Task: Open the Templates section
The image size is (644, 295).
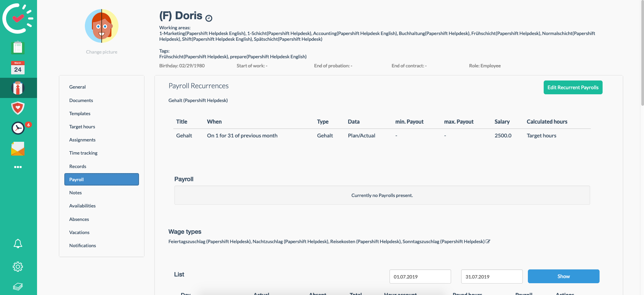Action: click(102, 113)
